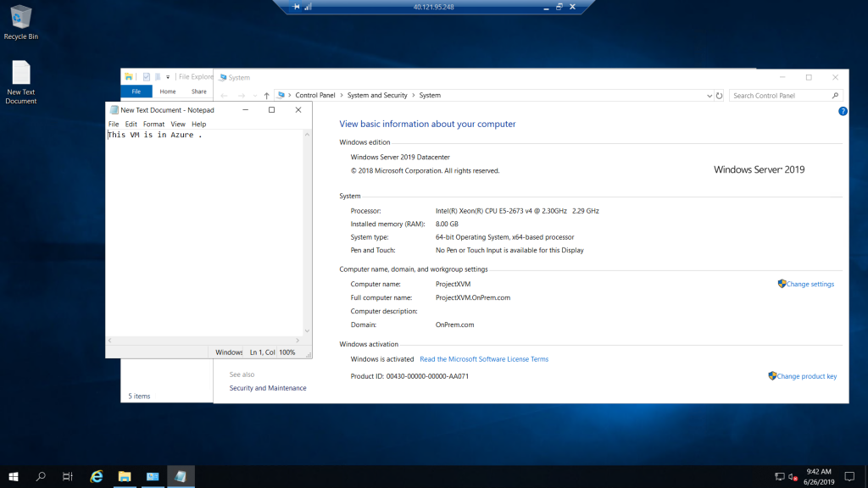This screenshot has width=868, height=488.
Task: Launch Internet Explorer from the taskbar
Action: point(97,476)
